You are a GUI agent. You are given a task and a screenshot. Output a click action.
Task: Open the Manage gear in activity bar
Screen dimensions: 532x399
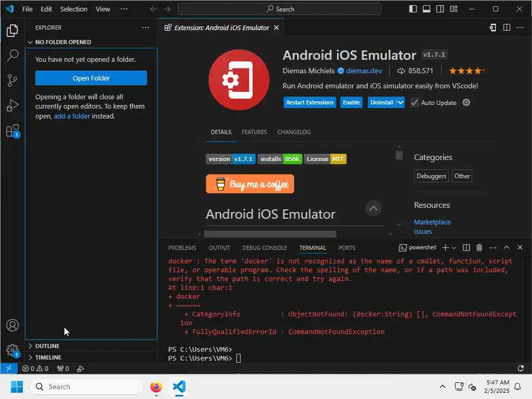12,350
